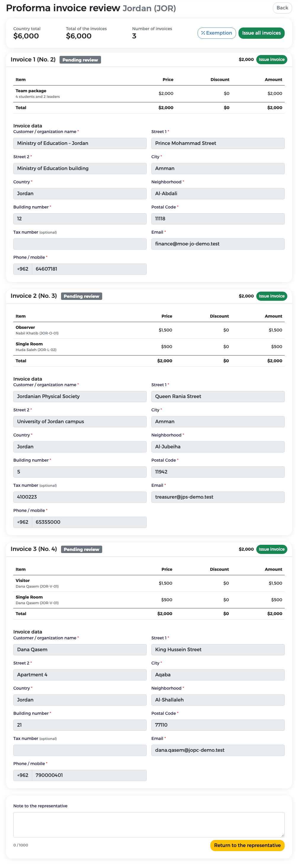
Task: Click the Country total $6,000 value
Action: click(26, 36)
